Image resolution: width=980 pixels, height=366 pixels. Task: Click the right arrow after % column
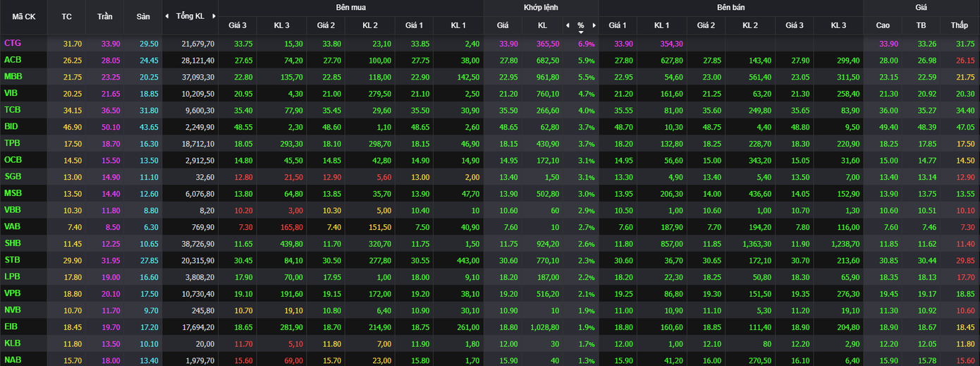(x=594, y=25)
